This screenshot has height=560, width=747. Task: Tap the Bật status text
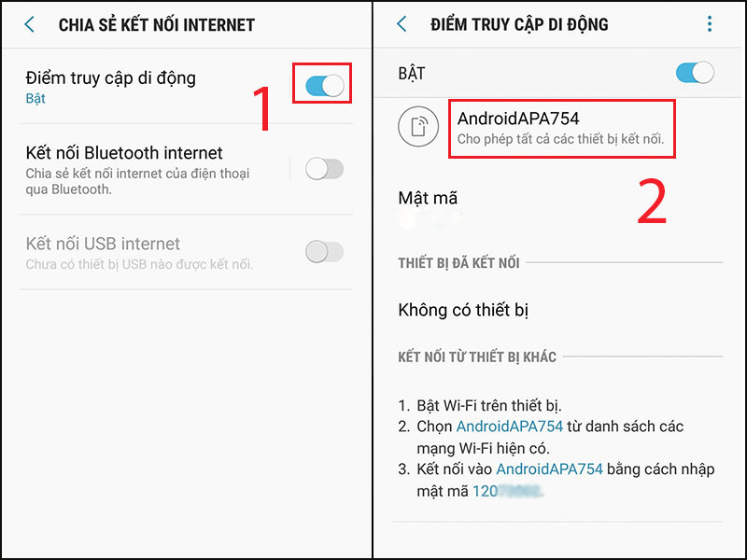[x=35, y=99]
